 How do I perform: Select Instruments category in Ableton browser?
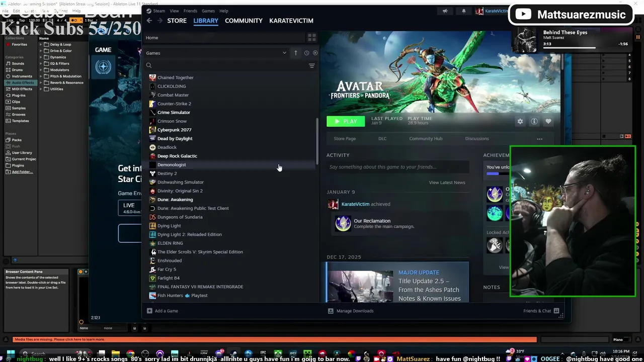19,76
